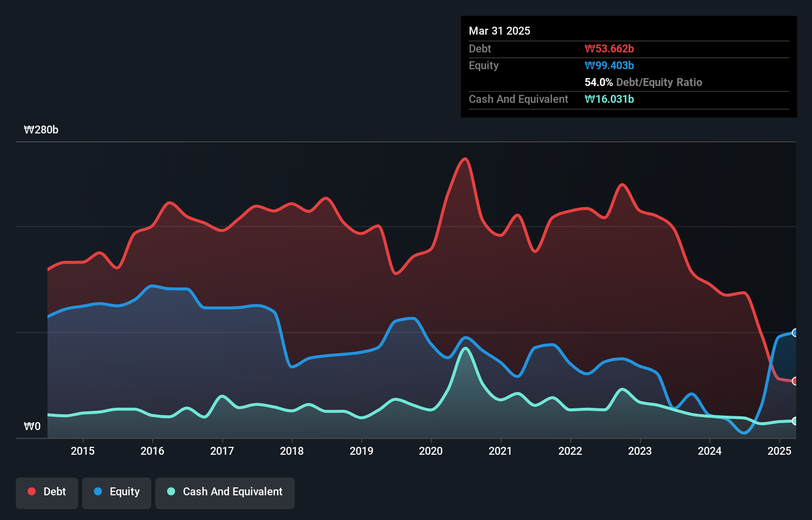Click the Equity row label in tooltip
The height and width of the screenshot is (520, 812).
tap(484, 66)
